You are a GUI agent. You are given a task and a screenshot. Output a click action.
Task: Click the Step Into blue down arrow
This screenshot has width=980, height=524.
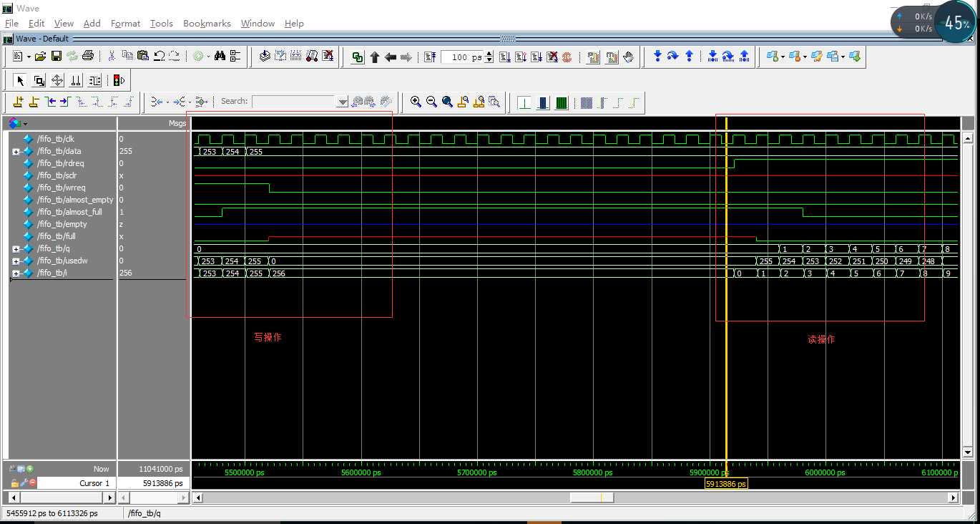(x=657, y=57)
